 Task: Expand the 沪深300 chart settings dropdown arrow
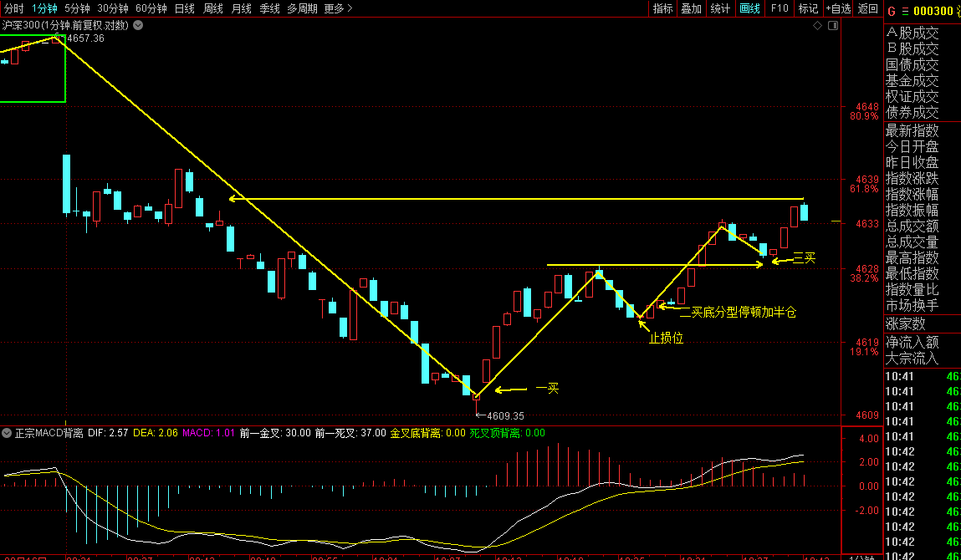click(x=138, y=25)
